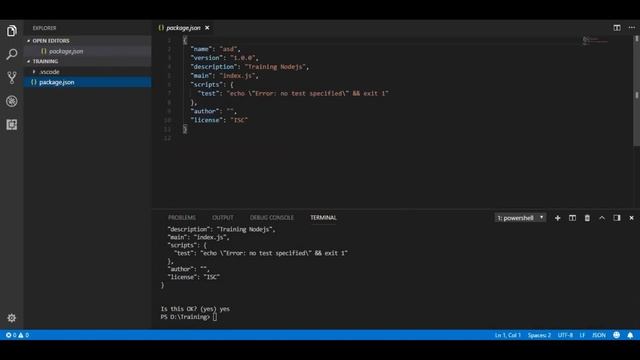Switch to the Output tab
The image size is (640, 360).
(223, 218)
